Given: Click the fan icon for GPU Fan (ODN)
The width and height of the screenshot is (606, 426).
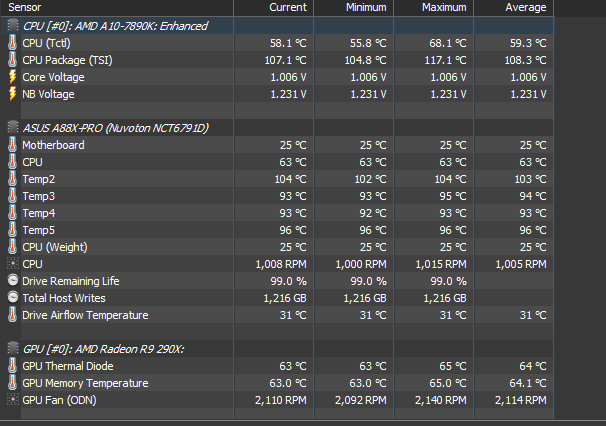Looking at the screenshot, I should click(13, 399).
